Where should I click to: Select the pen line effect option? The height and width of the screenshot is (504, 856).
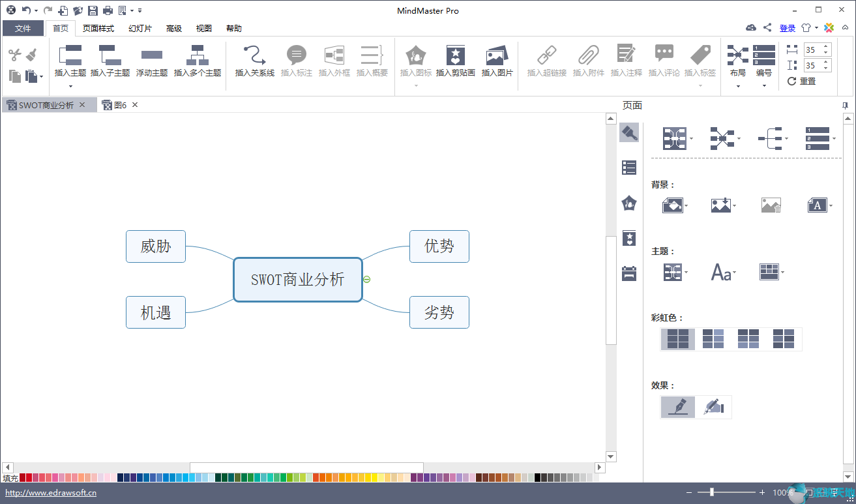click(x=678, y=407)
